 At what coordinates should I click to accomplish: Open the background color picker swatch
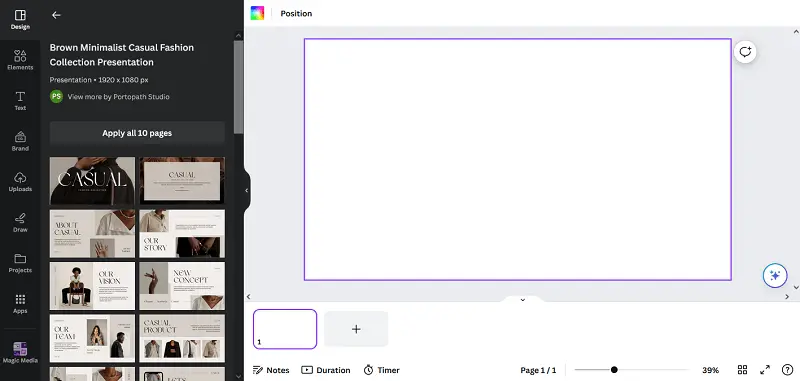tap(257, 13)
